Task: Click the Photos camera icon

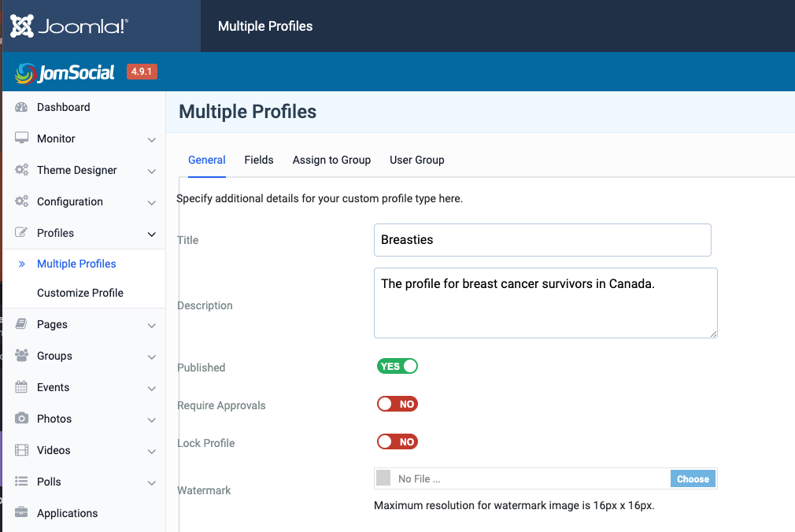Action: coord(22,419)
